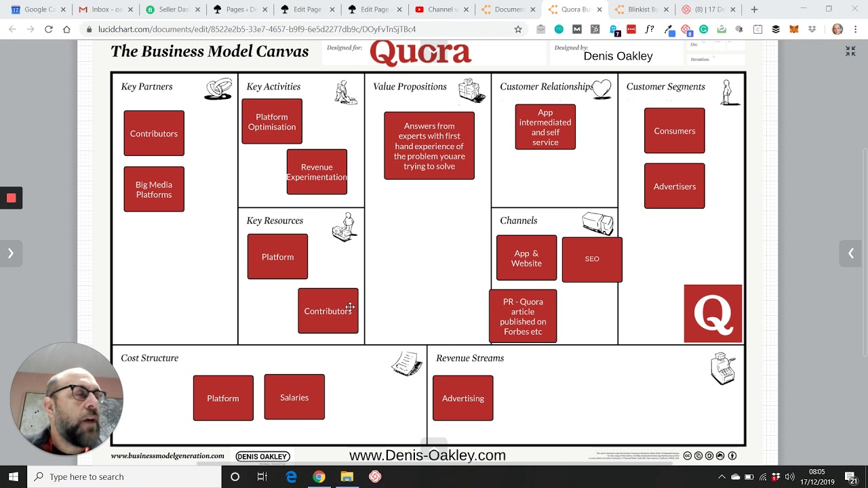Select the Consumers card
This screenshot has height=488, width=868.
(675, 131)
